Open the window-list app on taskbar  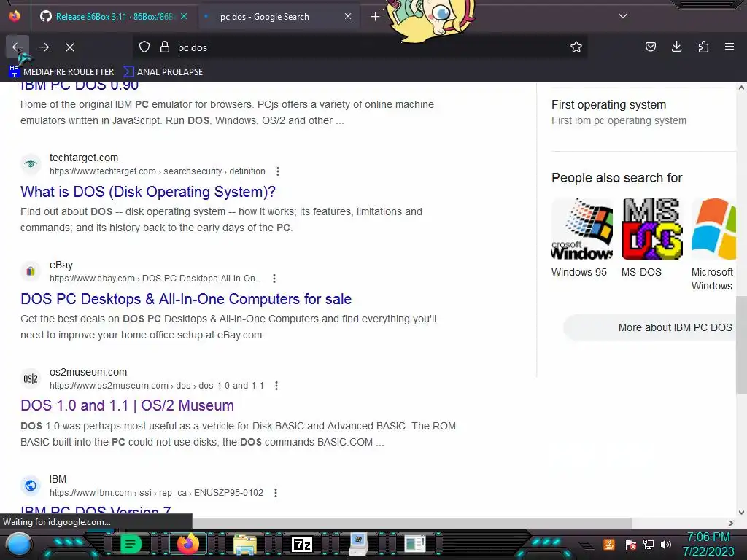pyautogui.click(x=415, y=544)
